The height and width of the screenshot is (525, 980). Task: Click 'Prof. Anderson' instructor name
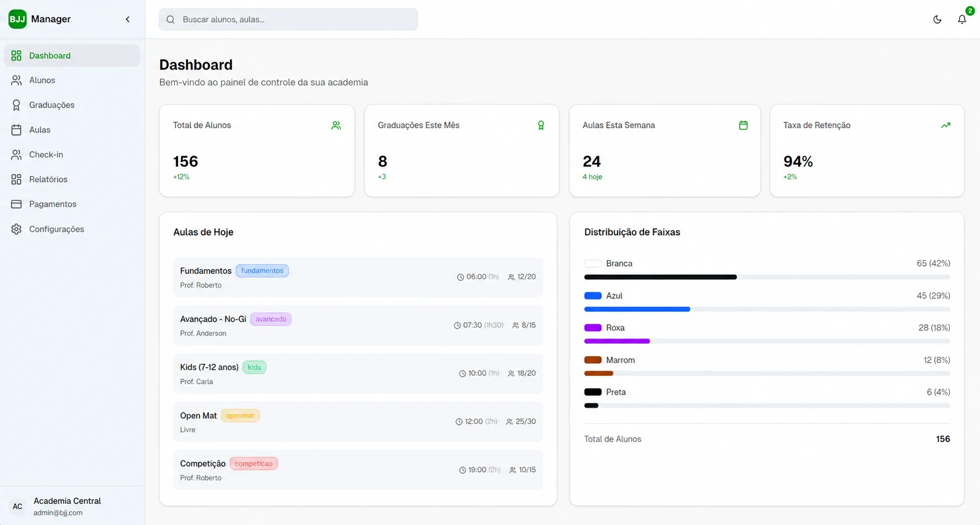coord(203,333)
